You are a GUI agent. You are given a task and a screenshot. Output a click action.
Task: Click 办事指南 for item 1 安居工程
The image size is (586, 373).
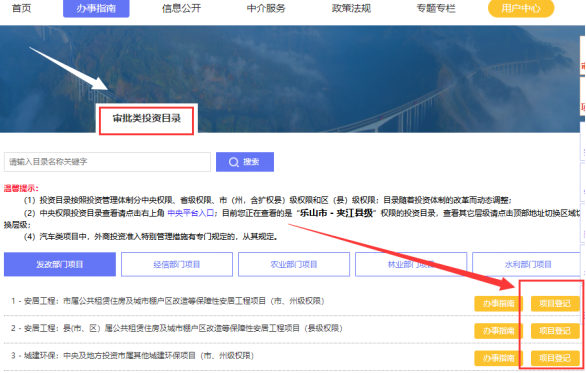point(499,303)
